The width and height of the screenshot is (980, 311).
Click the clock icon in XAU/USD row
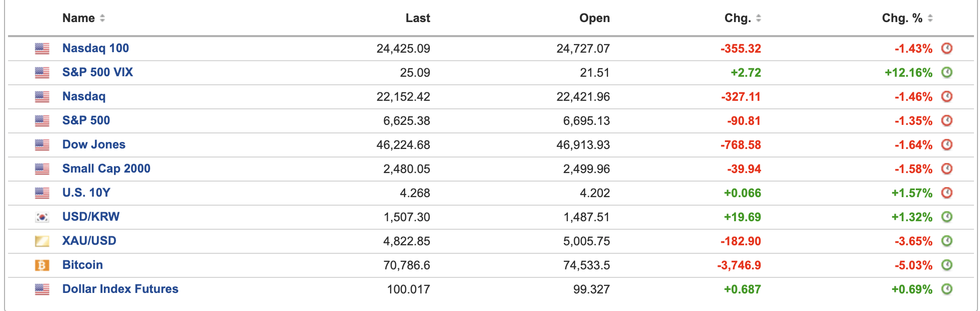[946, 241]
